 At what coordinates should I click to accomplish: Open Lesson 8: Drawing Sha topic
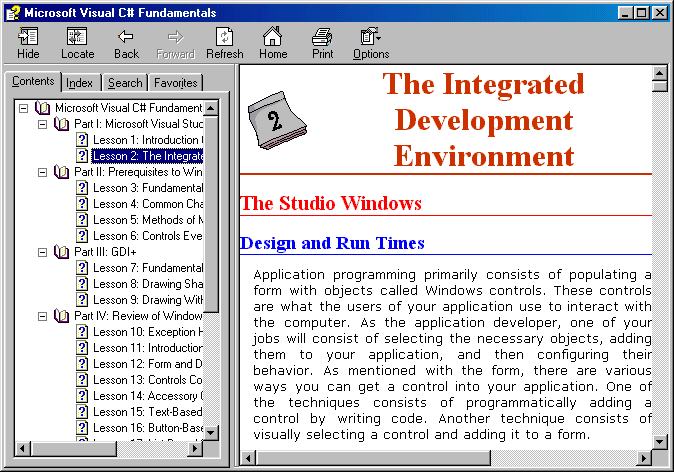coord(148,284)
